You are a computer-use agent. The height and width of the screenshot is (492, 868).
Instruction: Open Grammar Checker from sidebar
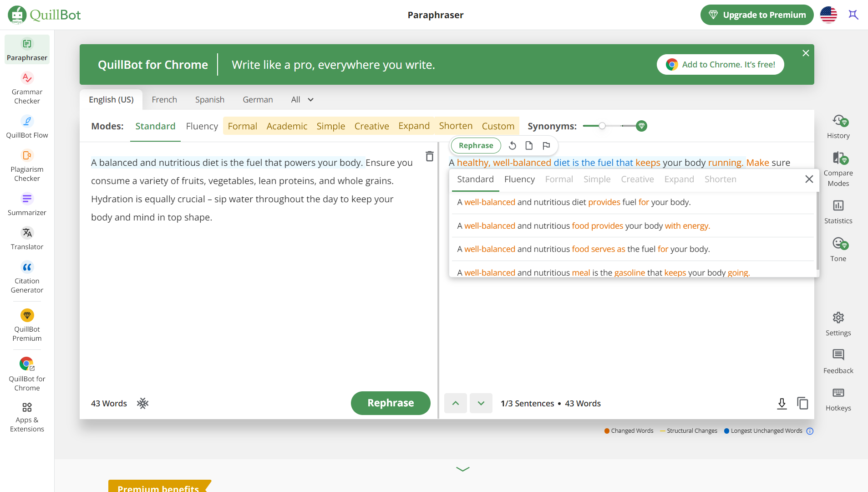(x=27, y=88)
